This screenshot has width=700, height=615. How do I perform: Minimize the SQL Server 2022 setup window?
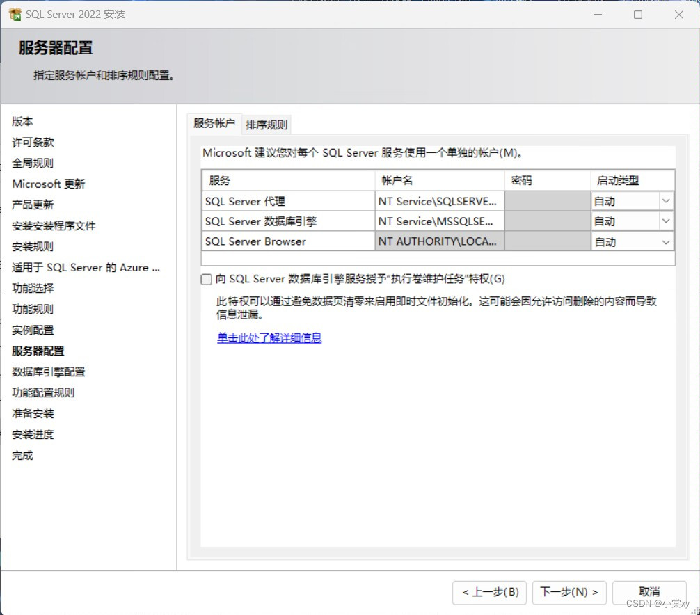click(x=598, y=15)
